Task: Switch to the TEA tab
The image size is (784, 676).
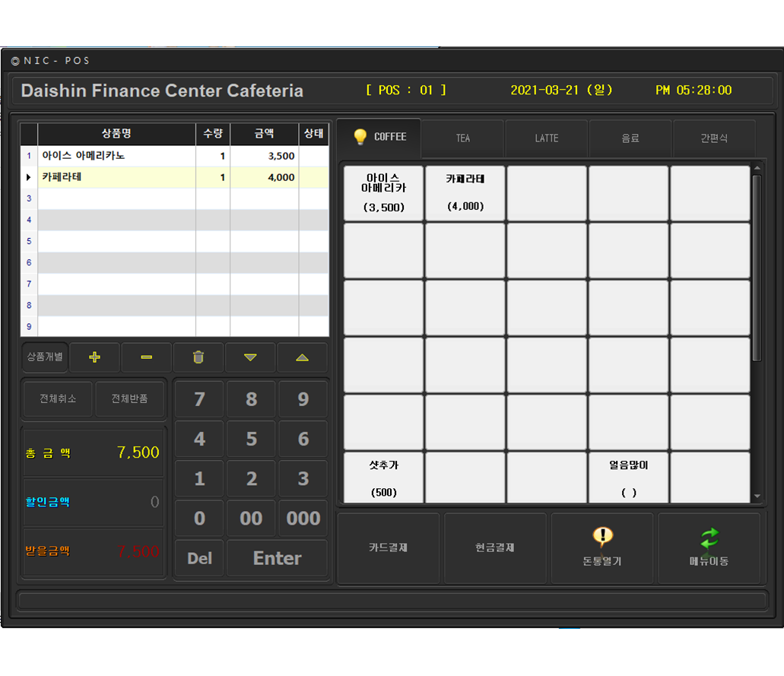Action: click(463, 138)
